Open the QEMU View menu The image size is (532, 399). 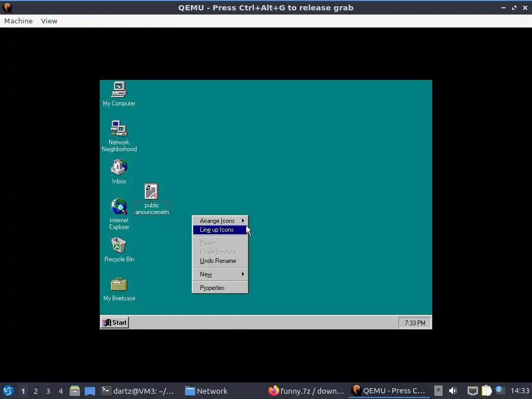point(49,21)
